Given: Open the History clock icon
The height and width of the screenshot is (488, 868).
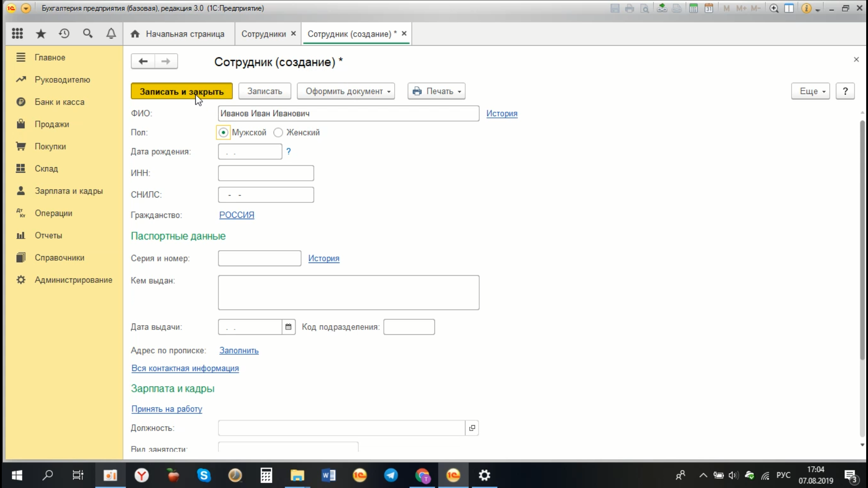Looking at the screenshot, I should (x=64, y=33).
